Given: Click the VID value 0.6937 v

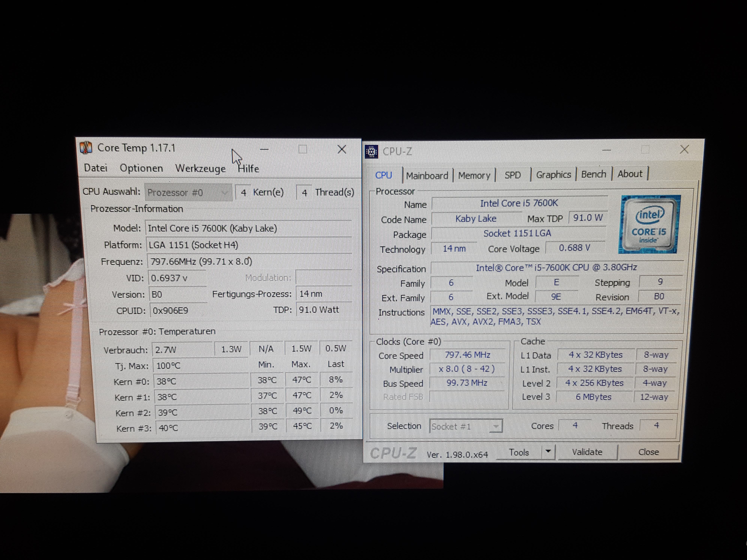Looking at the screenshot, I should pos(177,278).
